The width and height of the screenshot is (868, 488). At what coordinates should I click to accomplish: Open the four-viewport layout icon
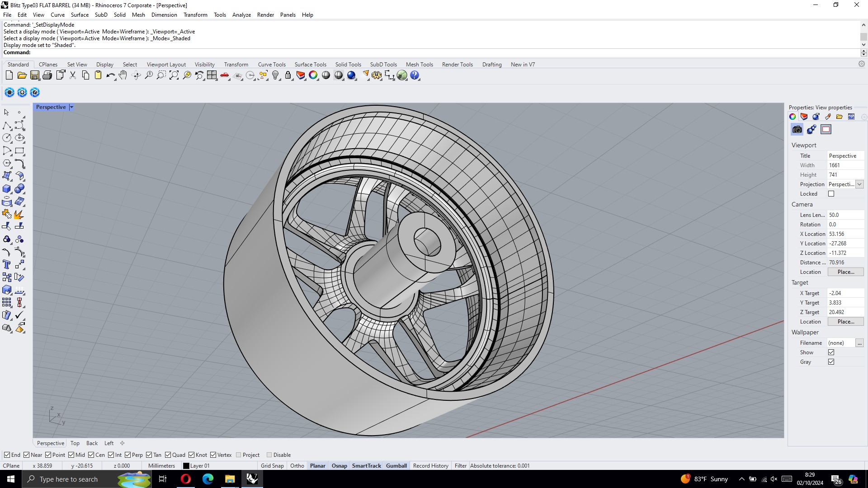212,75
